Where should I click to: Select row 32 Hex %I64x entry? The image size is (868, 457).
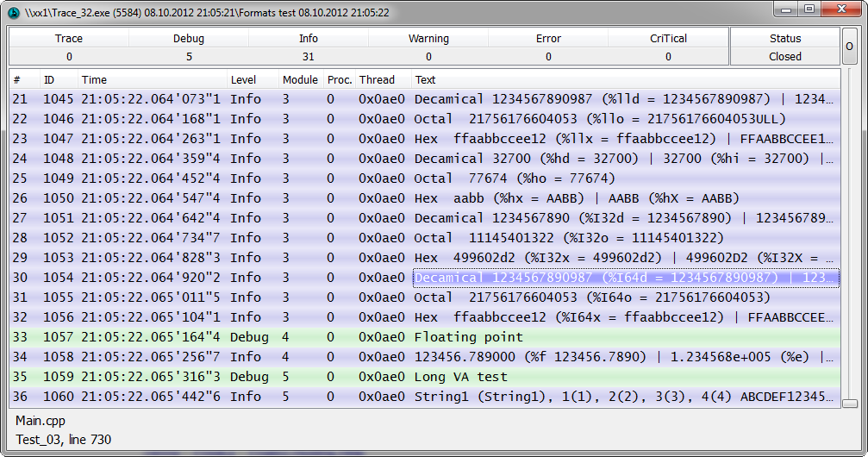[x=425, y=317]
